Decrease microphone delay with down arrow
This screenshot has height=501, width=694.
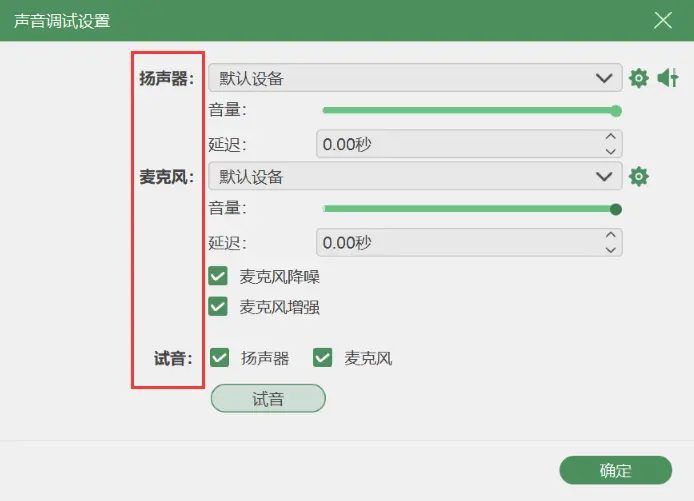611,250
